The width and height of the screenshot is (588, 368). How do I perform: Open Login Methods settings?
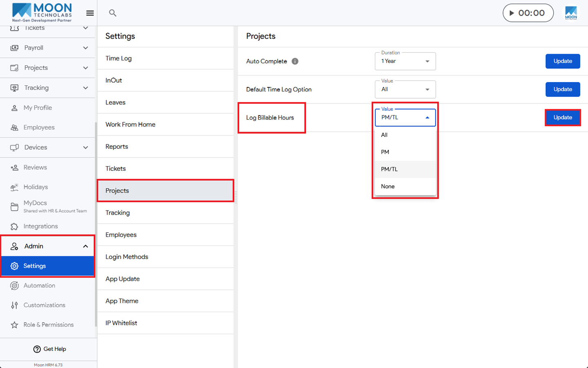click(165, 257)
